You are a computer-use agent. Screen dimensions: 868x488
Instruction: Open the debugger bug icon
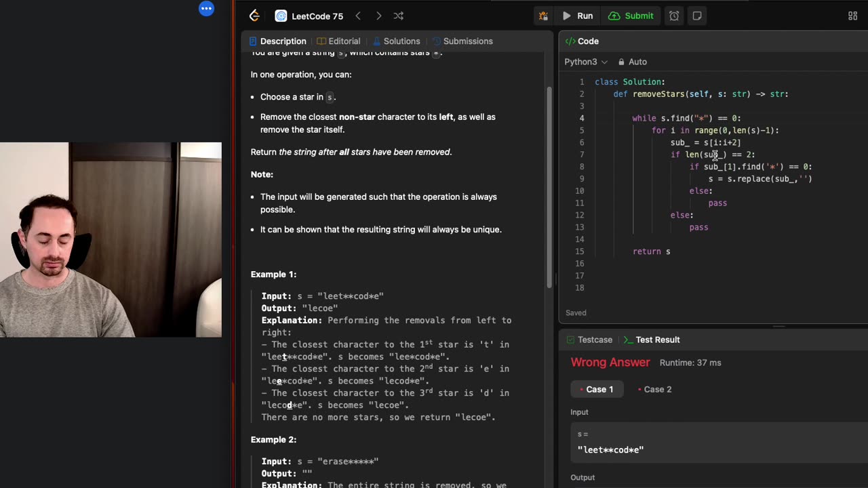543,16
